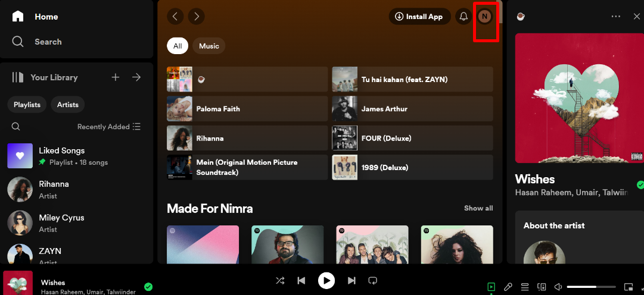Expand Your Library with the arrow icon

click(x=136, y=77)
